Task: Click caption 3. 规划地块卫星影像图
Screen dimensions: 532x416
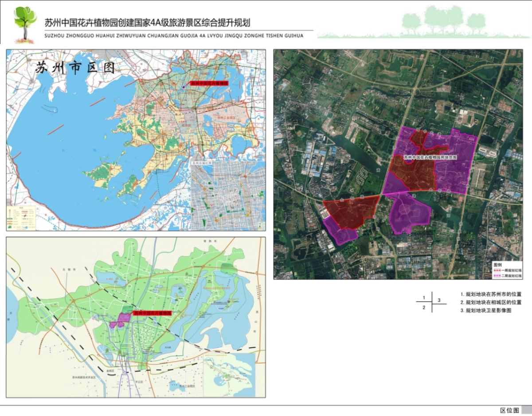Action: pyautogui.click(x=485, y=311)
